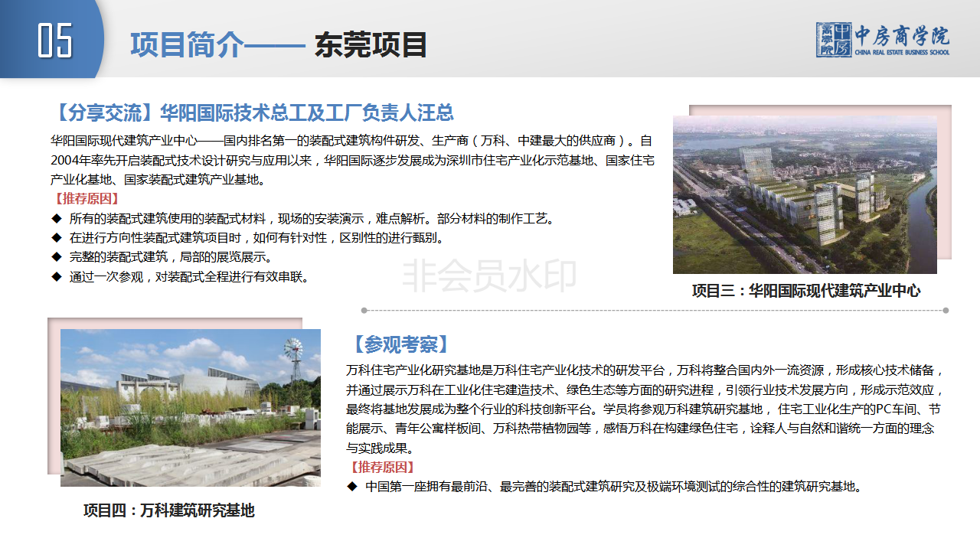Click bullet line starting 所有的装配式建筑使用的装配式材料
The width and height of the screenshot is (980, 551).
[x=302, y=218]
